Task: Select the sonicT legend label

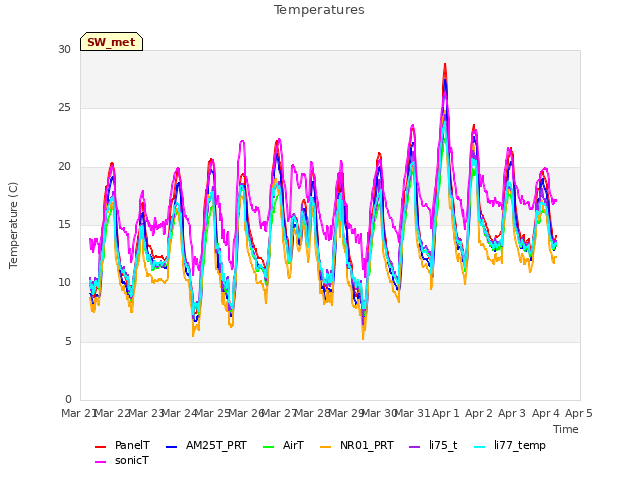Action: 132,460
